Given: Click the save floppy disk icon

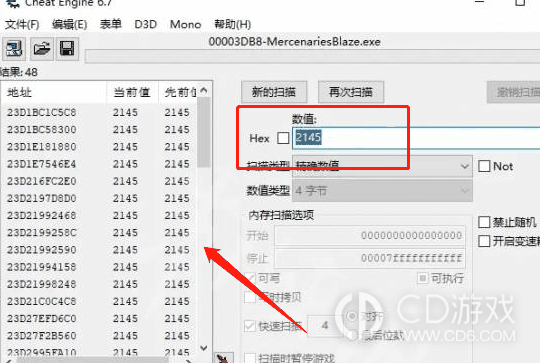Looking at the screenshot, I should coord(67,49).
